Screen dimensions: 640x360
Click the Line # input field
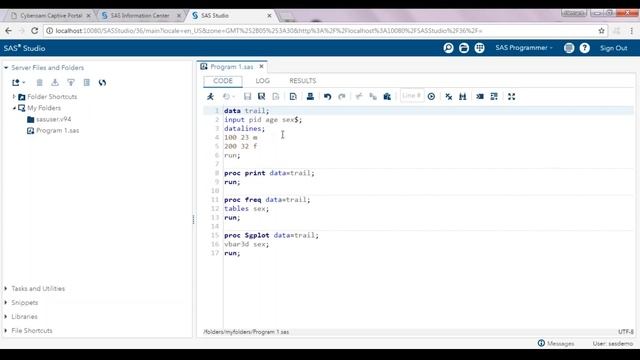coord(411,96)
